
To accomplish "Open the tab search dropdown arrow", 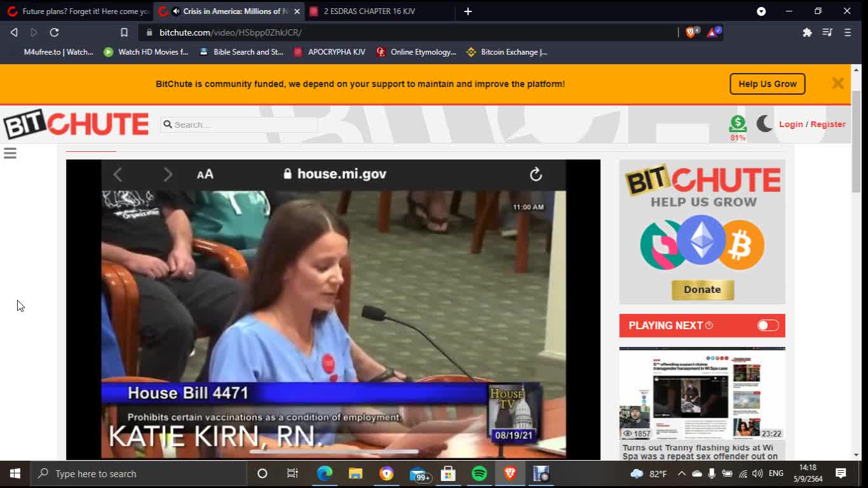I will pos(761,11).
